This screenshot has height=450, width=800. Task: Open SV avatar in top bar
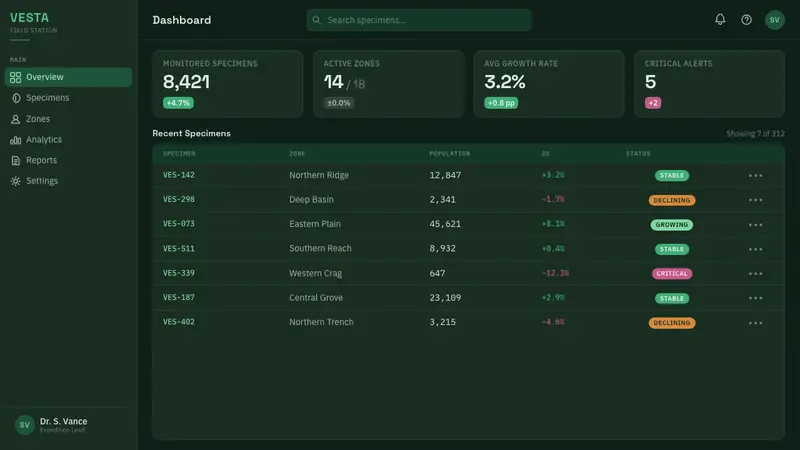pyautogui.click(x=774, y=20)
